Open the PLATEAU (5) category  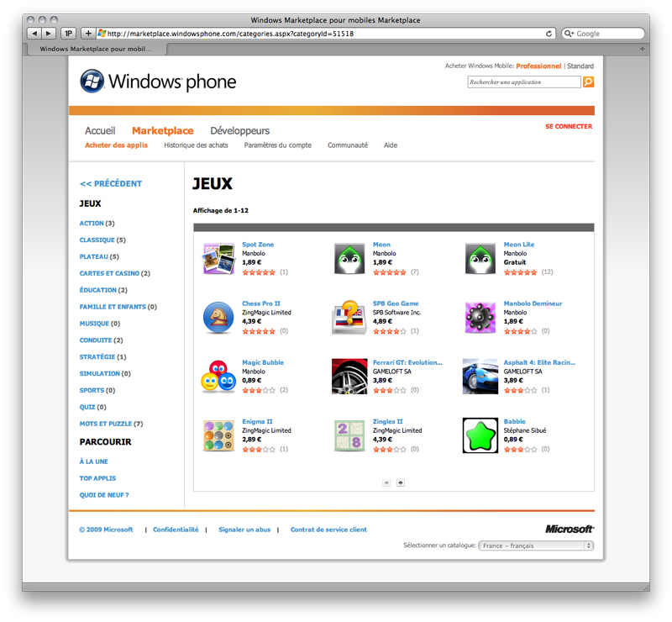pos(99,256)
